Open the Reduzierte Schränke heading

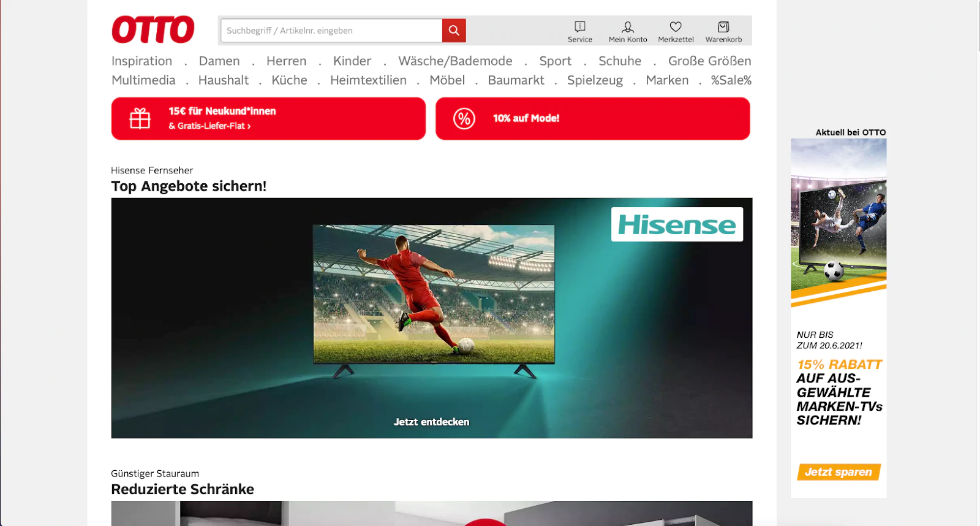(x=183, y=489)
